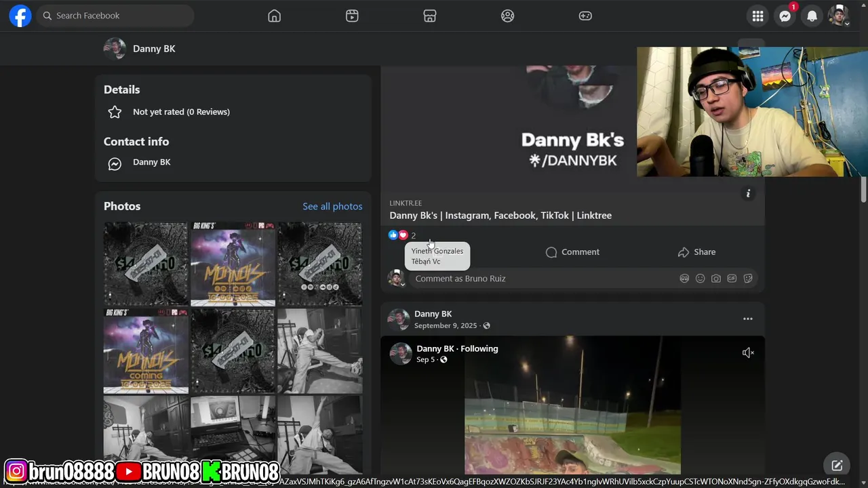Open Messenger with one notification
The width and height of the screenshot is (868, 488).
pyautogui.click(x=785, y=16)
